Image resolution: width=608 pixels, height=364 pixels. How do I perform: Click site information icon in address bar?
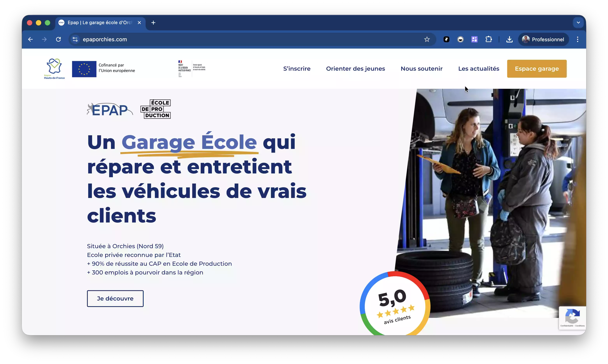[75, 39]
